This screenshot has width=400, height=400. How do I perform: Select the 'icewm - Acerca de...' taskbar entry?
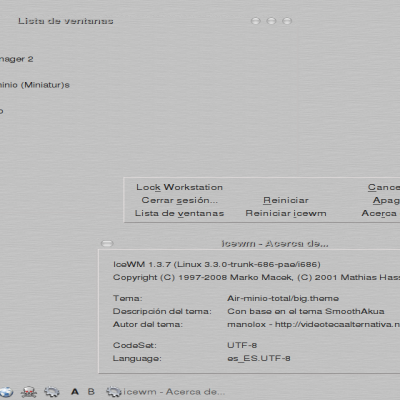[166, 392]
